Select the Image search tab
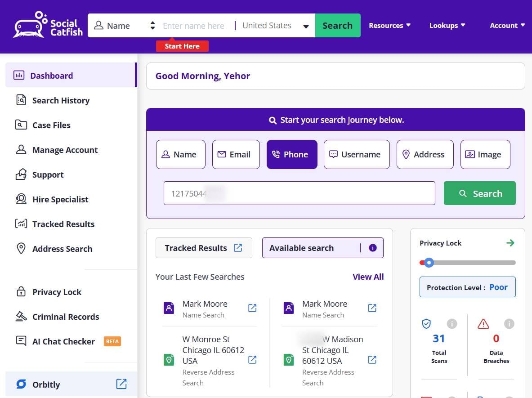This screenshot has height=398, width=532. (485, 154)
